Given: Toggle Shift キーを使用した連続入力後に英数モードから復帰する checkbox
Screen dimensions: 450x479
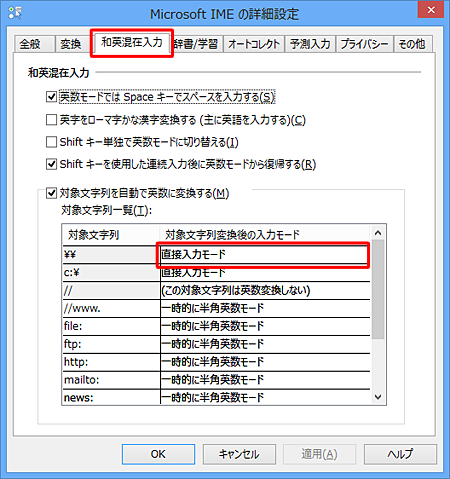Looking at the screenshot, I should click(51, 164).
